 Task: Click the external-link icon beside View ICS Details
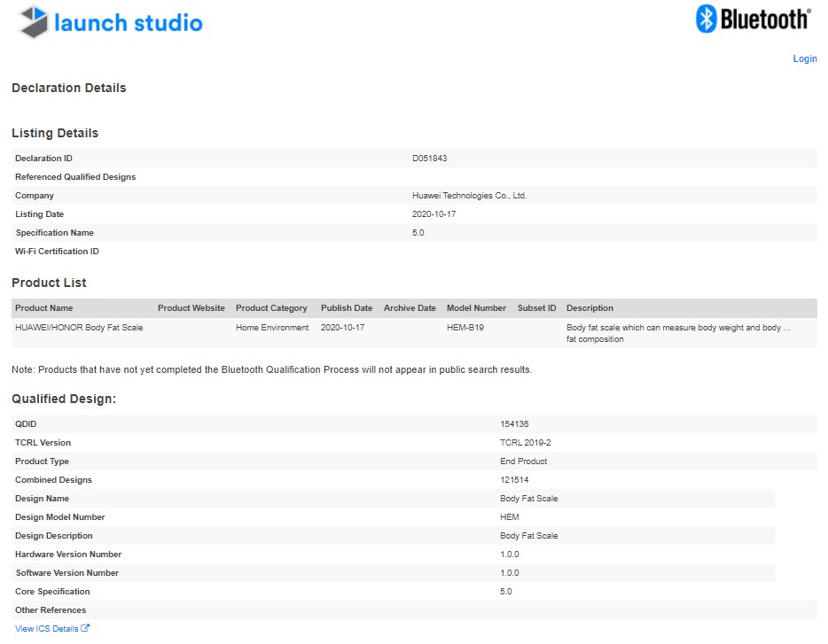tap(85, 628)
